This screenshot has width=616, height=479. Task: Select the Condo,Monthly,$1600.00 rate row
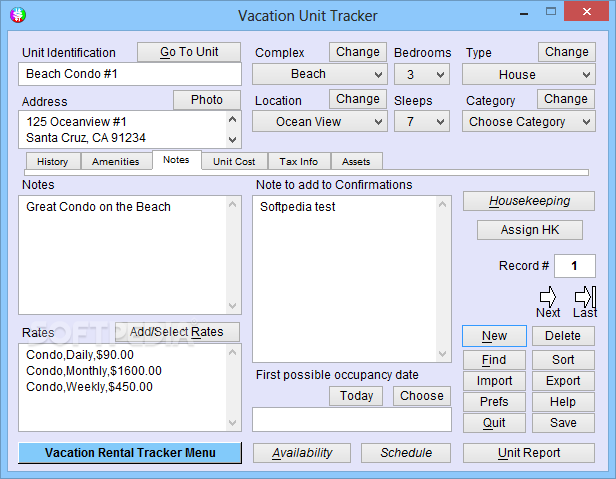(x=94, y=371)
